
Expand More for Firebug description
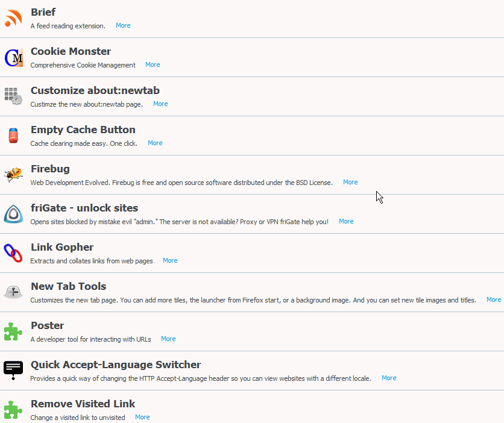[x=350, y=182]
